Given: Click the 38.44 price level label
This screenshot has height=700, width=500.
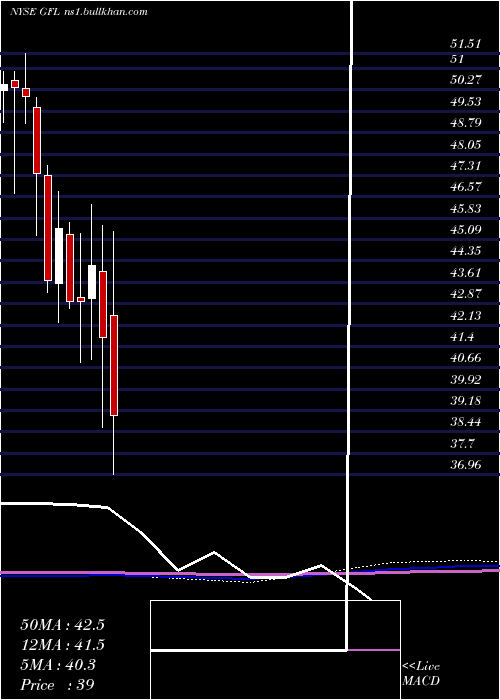Looking at the screenshot, I should coord(467,422).
